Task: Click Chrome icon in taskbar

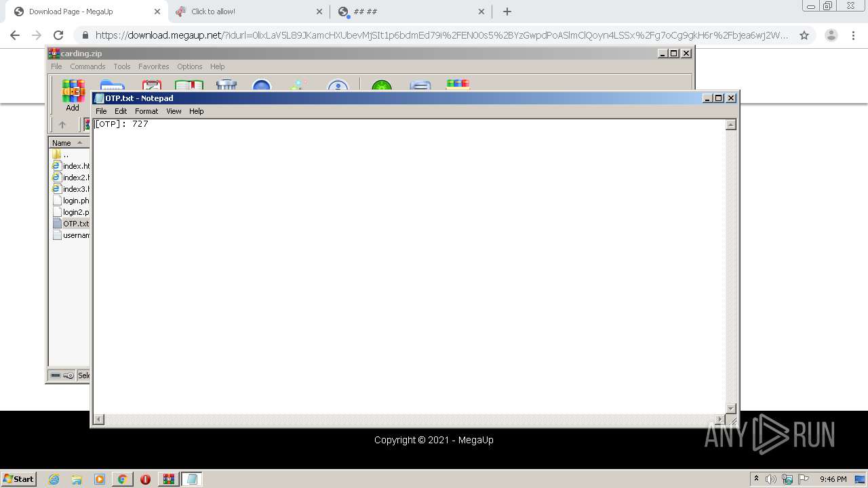Action: click(x=122, y=479)
